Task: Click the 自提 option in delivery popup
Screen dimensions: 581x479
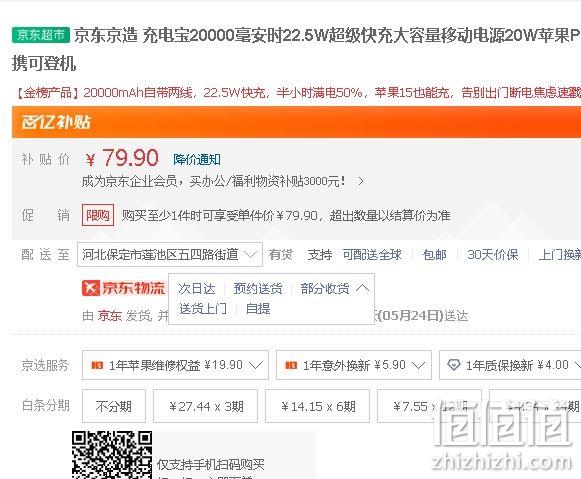Action: (258, 309)
